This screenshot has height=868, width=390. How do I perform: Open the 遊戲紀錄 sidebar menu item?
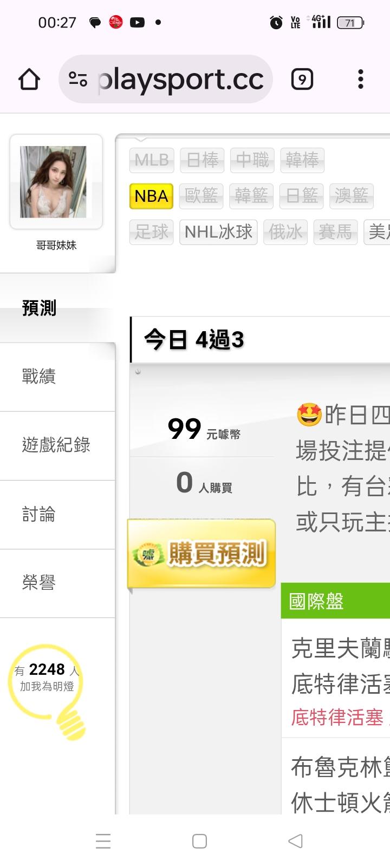point(57,446)
